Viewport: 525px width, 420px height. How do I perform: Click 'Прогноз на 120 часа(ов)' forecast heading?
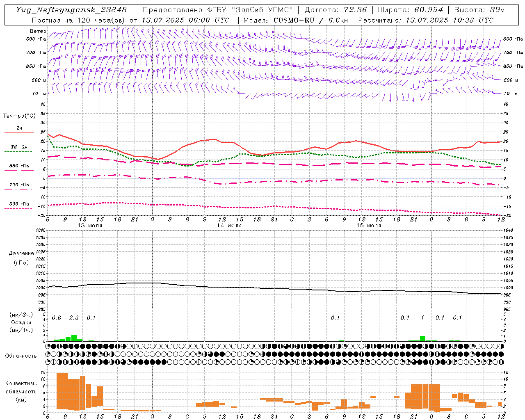pos(79,20)
